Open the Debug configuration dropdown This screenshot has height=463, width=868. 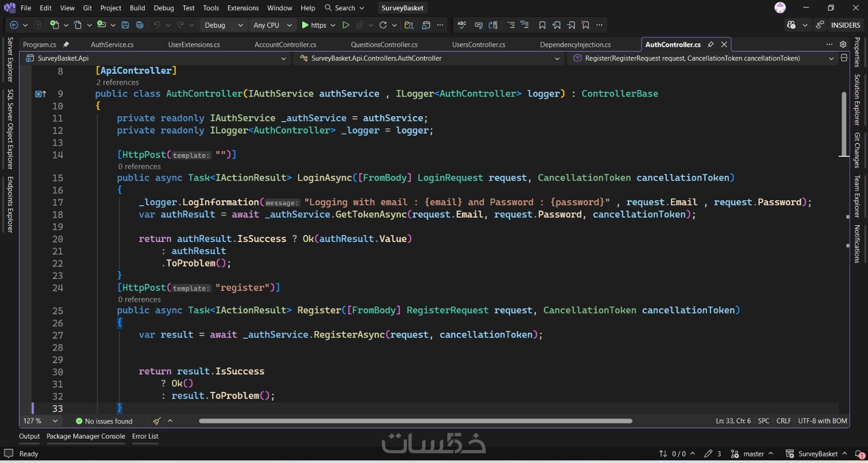coord(224,25)
